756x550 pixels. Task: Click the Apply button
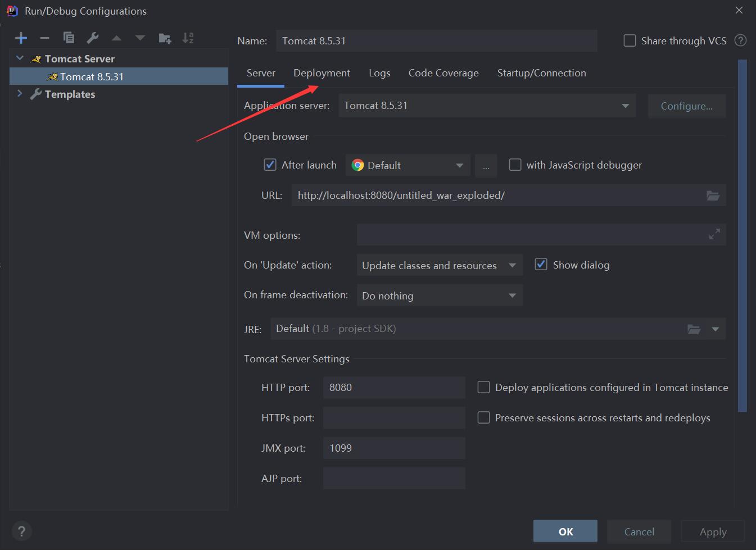(x=713, y=531)
